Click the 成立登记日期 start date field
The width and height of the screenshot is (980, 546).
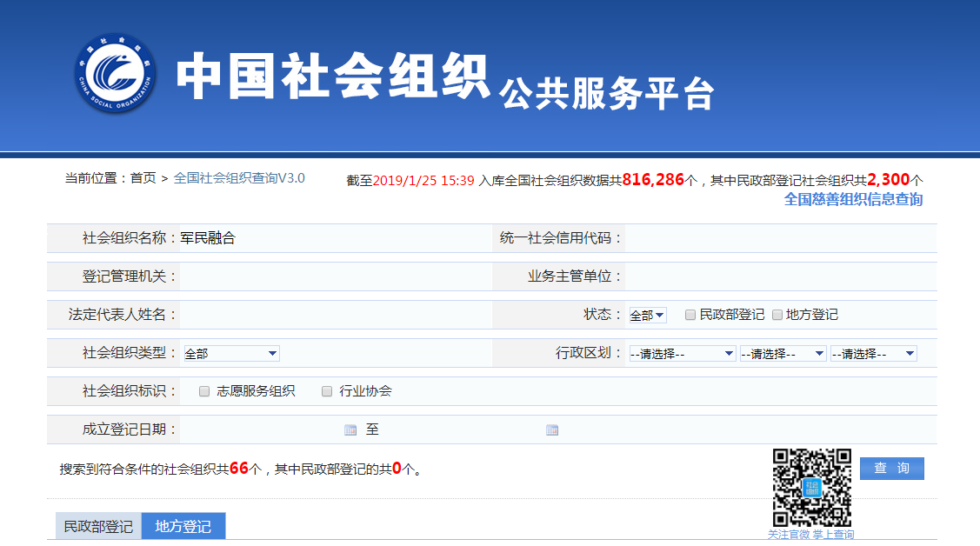point(261,429)
